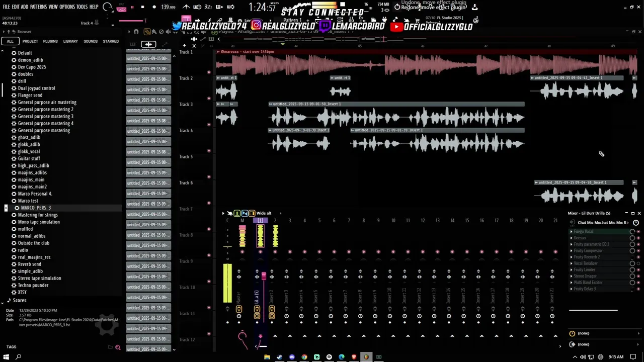Open the OPTIONS menu
Viewport: 644px width, 362px height.
click(67, 7)
